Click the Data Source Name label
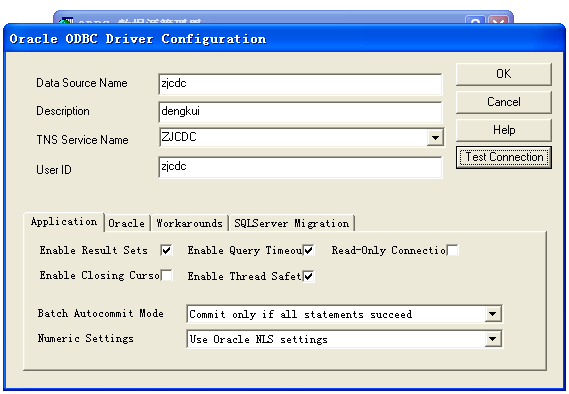 click(82, 83)
